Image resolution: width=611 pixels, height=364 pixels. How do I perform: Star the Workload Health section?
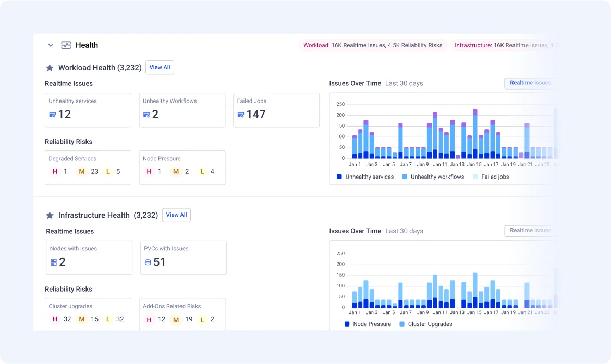[50, 68]
